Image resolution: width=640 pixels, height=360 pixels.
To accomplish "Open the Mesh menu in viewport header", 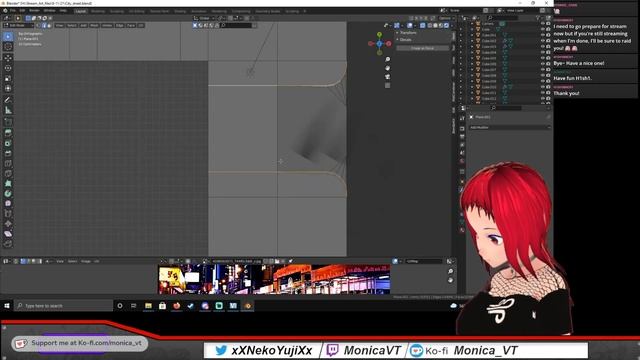I will 94,25.
